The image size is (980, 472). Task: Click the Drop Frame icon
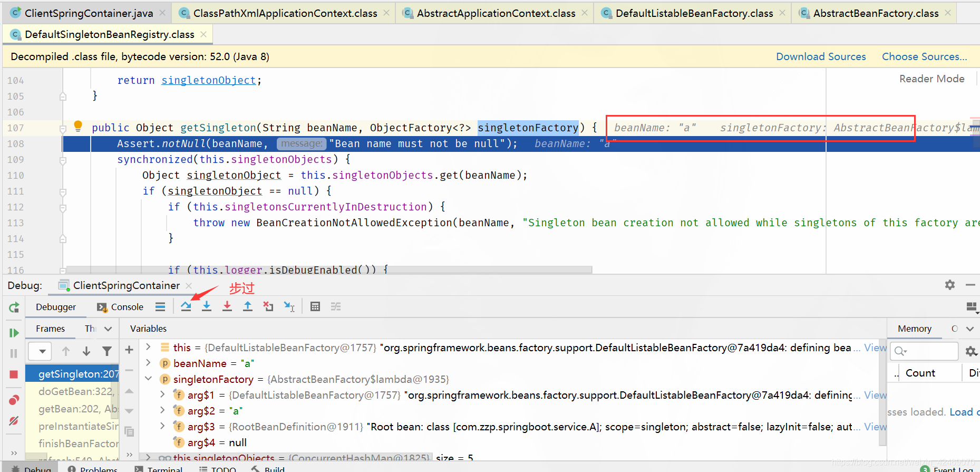[268, 306]
